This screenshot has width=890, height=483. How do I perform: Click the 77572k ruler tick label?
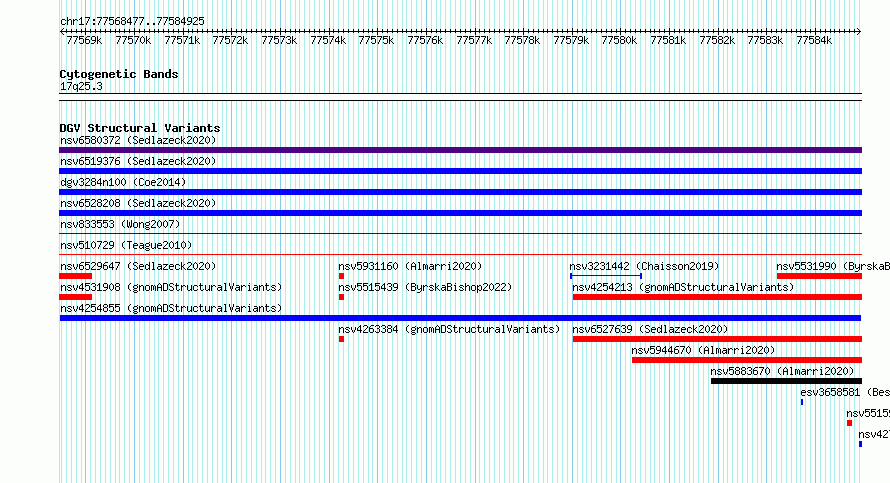(x=230, y=40)
